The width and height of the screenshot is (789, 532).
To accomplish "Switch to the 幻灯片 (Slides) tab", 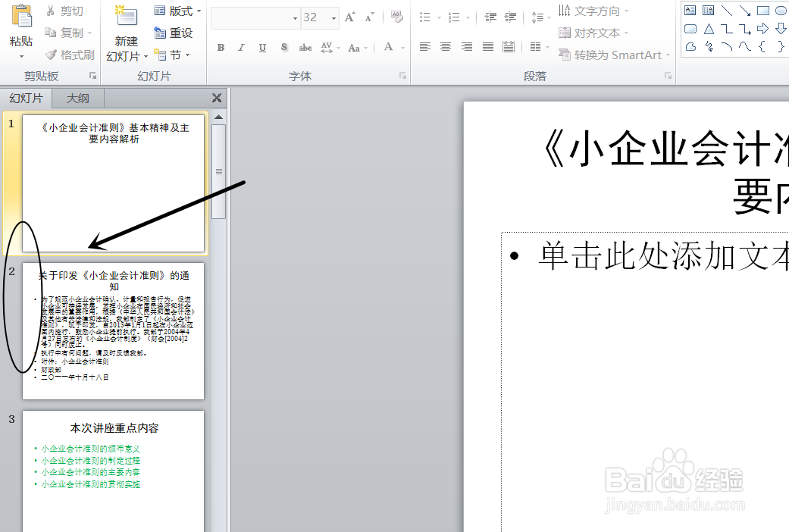I will (27, 98).
